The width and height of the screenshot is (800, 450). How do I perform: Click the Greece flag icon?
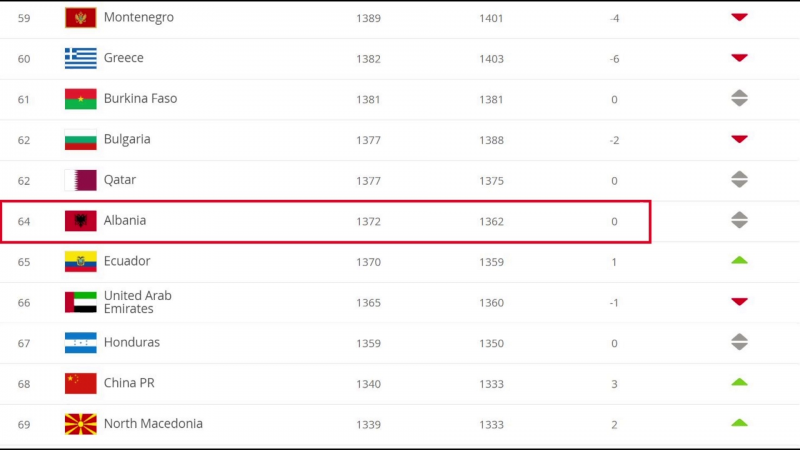click(81, 58)
